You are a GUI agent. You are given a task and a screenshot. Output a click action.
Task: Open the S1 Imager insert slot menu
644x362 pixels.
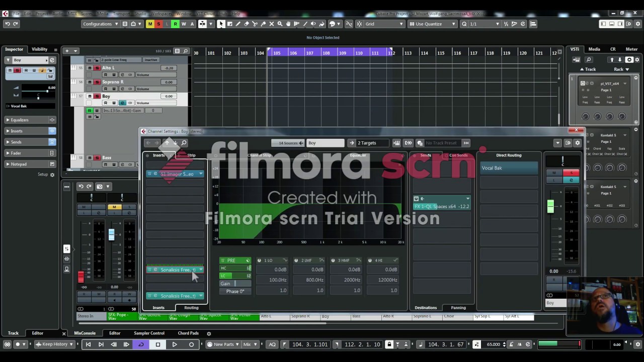point(201,174)
